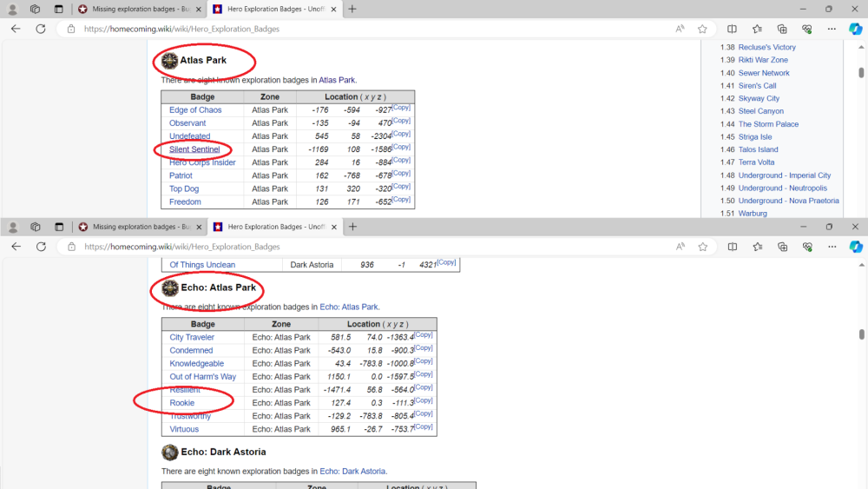Screen dimensions: 868x489
Task: Close Hero Exploration Badges tab in lower window
Action: tap(332, 227)
